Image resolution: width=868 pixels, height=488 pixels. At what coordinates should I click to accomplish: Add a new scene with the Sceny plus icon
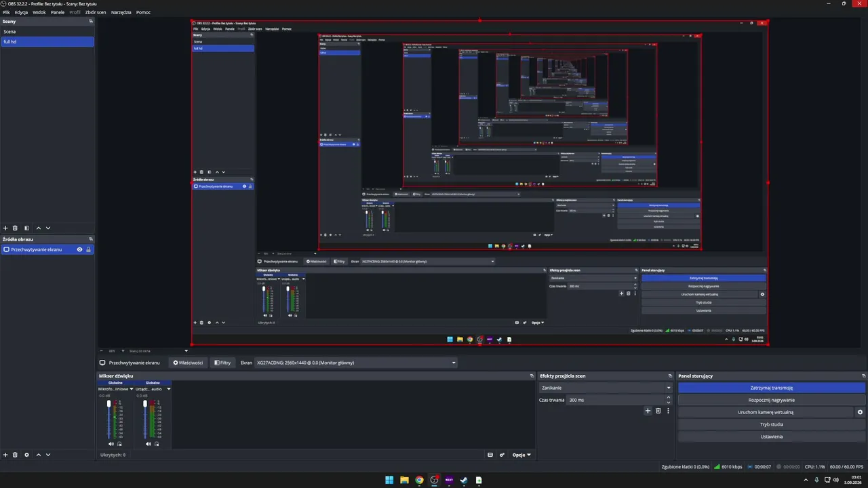[x=5, y=228]
